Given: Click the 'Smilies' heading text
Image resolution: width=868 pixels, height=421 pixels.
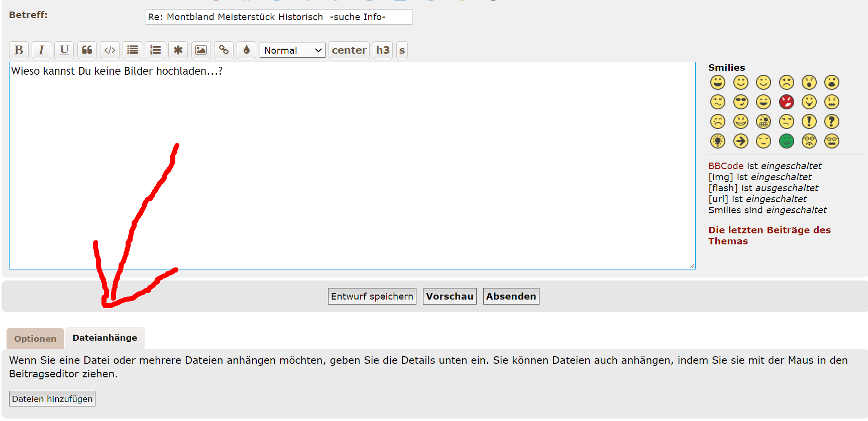Looking at the screenshot, I should 726,67.
